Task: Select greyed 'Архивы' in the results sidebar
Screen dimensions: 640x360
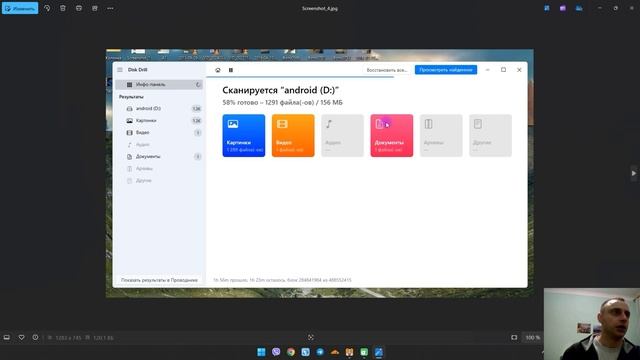Action: point(159,169)
